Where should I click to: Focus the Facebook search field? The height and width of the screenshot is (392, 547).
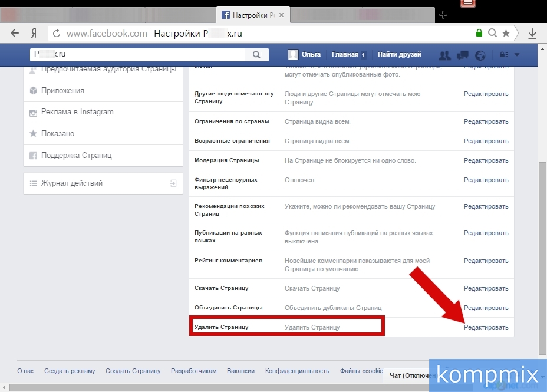(138, 54)
